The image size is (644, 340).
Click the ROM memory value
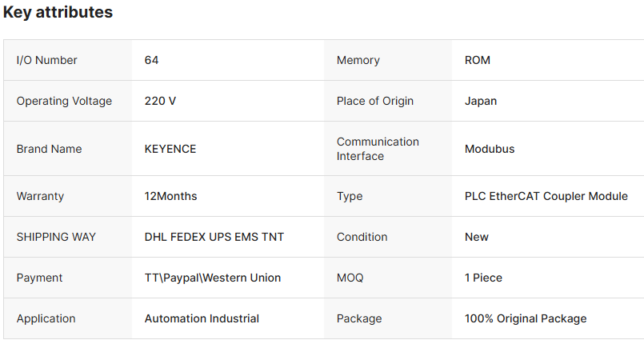coord(478,60)
